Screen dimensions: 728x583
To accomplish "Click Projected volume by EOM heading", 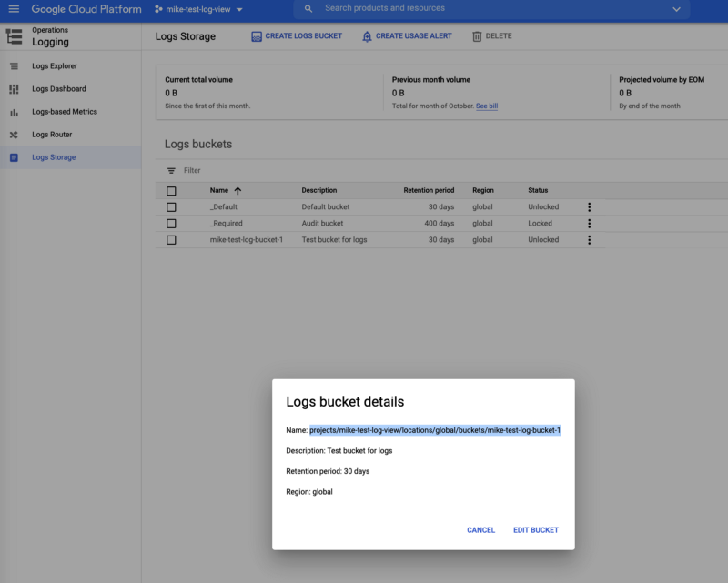I will [x=662, y=80].
